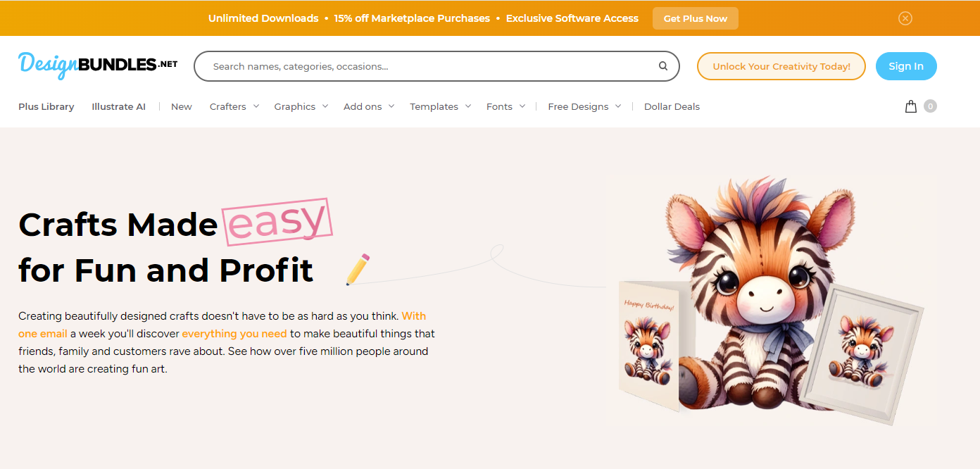Open the shopping bag cart icon

point(910,106)
